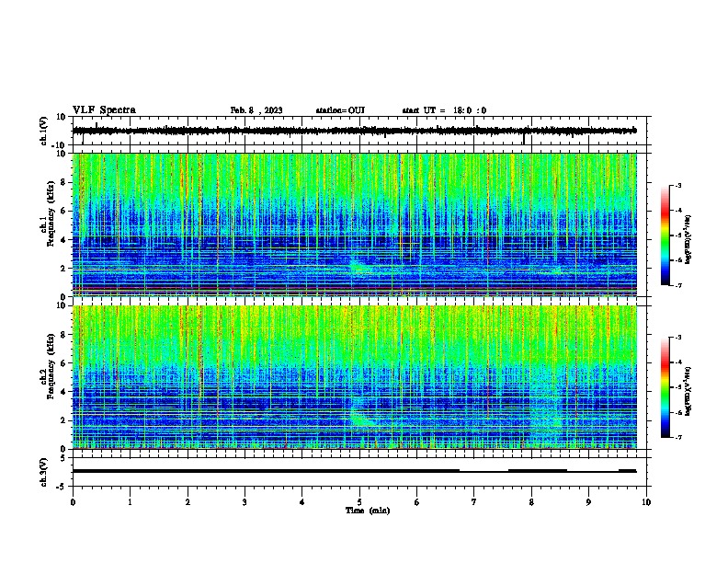Click the "-10" tick on the ch.1(V) axis
728x563 pixels.
point(59,145)
